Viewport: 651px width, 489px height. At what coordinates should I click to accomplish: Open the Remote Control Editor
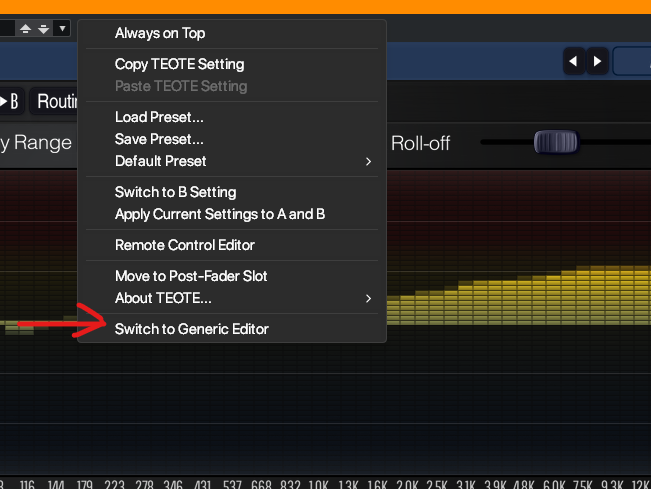pos(185,245)
